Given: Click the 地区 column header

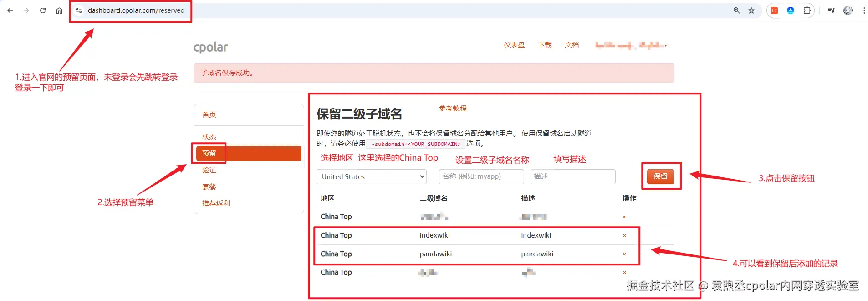Looking at the screenshot, I should click(327, 198).
